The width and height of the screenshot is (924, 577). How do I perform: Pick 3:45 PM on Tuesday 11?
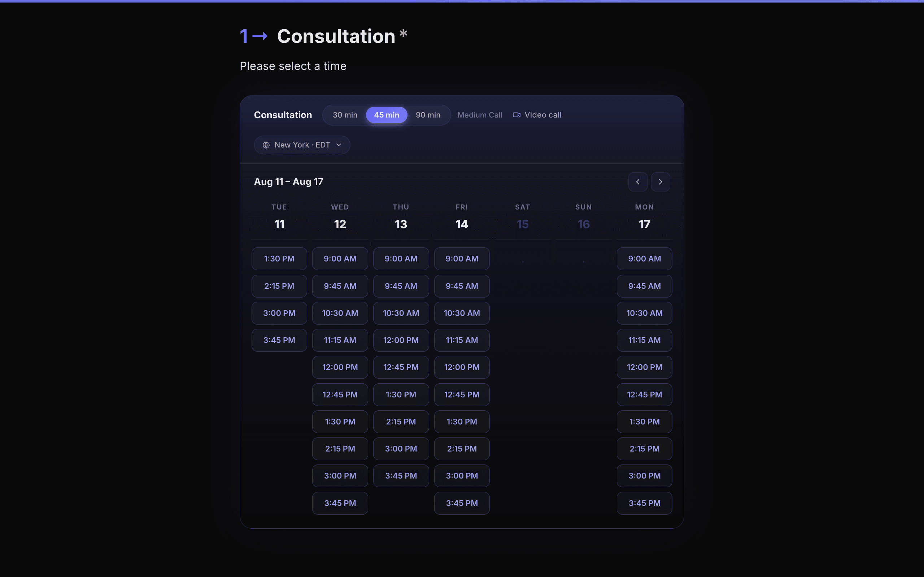279,340
